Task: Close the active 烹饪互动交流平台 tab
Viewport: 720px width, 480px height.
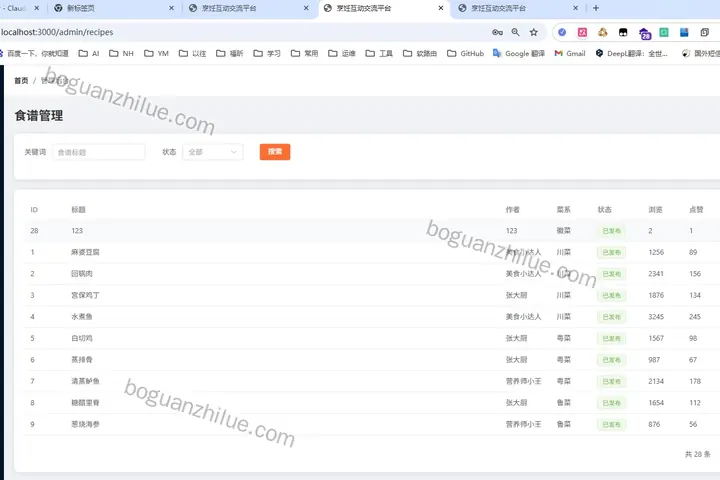Action: (x=441, y=8)
